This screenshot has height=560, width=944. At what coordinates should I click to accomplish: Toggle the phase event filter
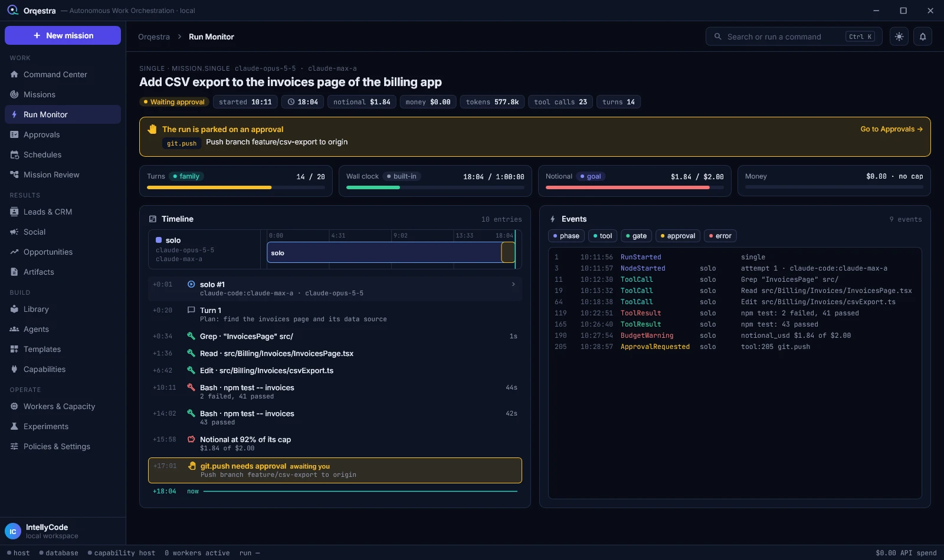pyautogui.click(x=566, y=236)
